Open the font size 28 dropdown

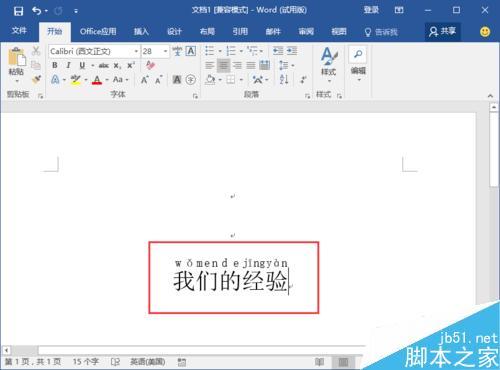click(165, 51)
